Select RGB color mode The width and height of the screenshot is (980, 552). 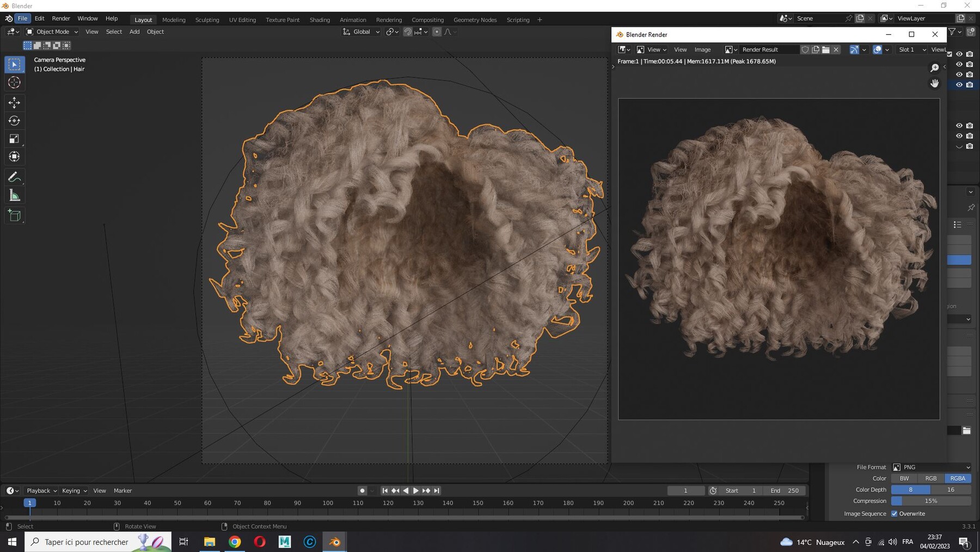pos(930,478)
